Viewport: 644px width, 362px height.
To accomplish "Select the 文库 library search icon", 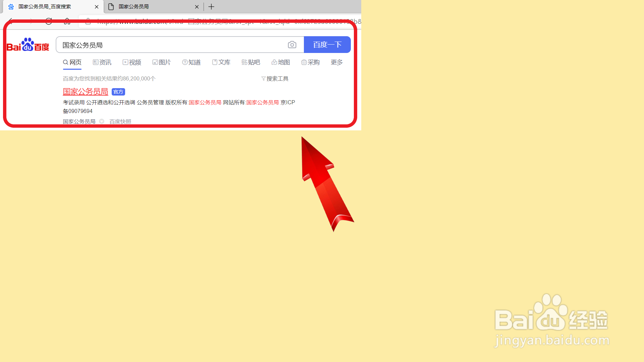I will 215,62.
